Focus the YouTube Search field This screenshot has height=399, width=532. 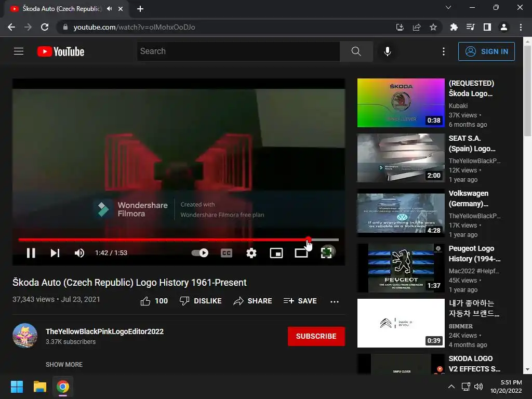coord(238,51)
